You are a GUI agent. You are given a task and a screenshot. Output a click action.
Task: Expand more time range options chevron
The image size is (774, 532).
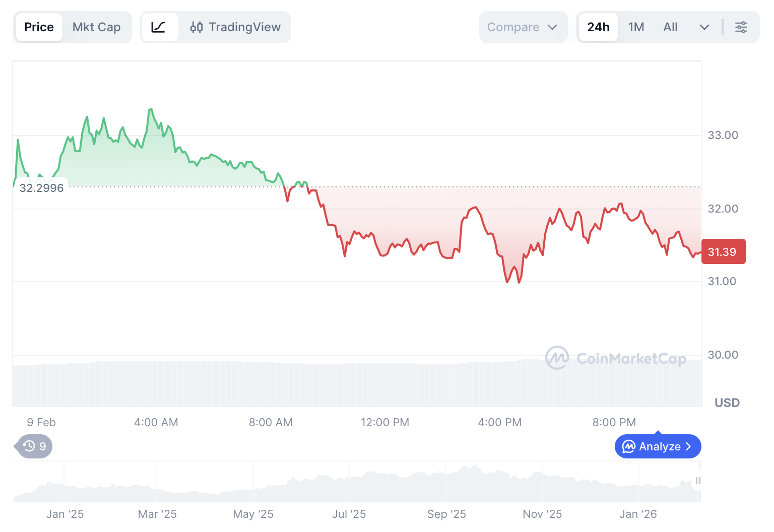(704, 27)
